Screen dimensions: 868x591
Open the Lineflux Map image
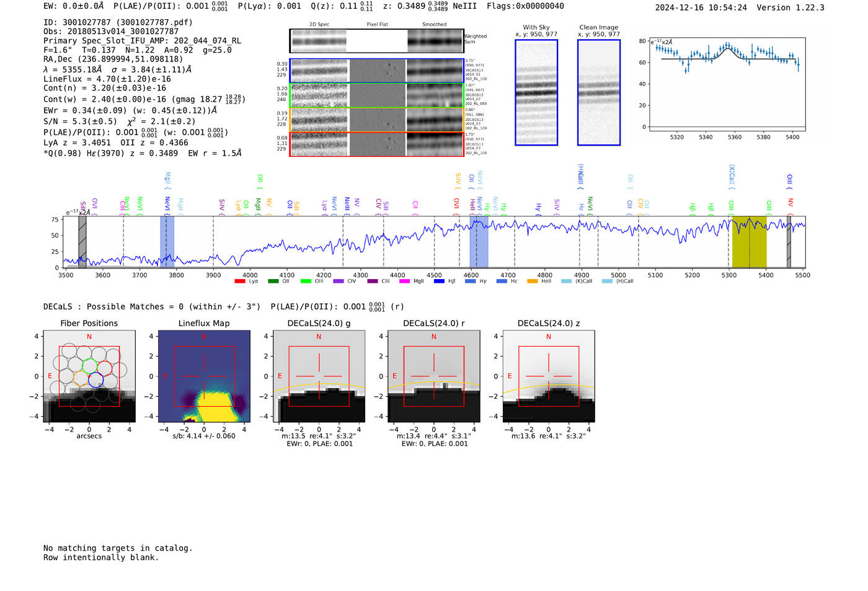(204, 376)
